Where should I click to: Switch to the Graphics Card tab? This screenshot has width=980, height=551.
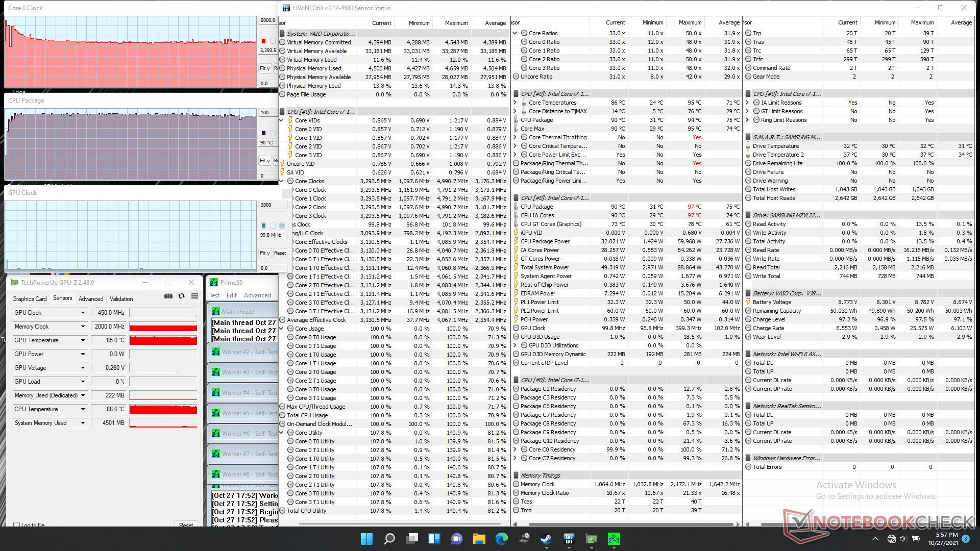30,299
